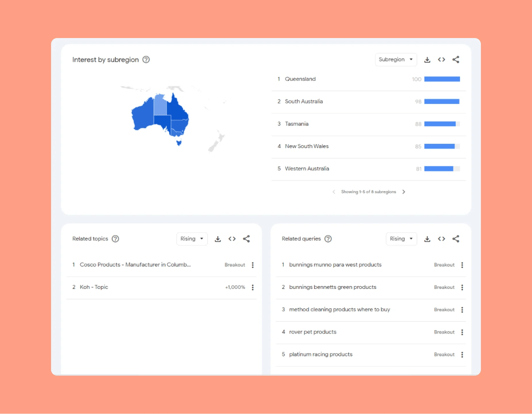
Task: Select Western Australia in the subregion list
Action: point(369,169)
